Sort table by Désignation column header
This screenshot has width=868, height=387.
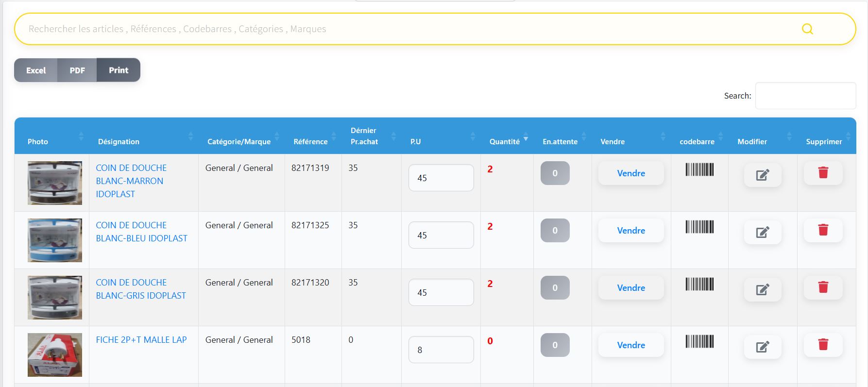click(119, 141)
